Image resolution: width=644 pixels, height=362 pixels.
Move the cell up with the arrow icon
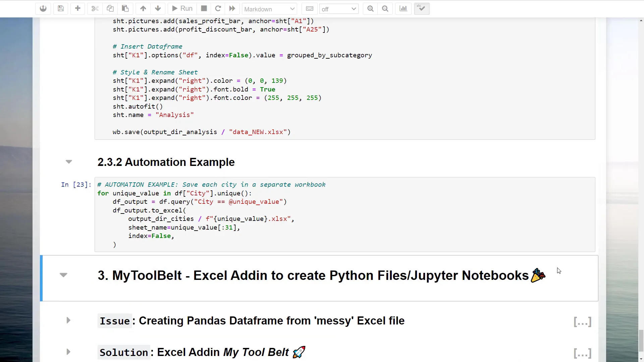point(143,9)
